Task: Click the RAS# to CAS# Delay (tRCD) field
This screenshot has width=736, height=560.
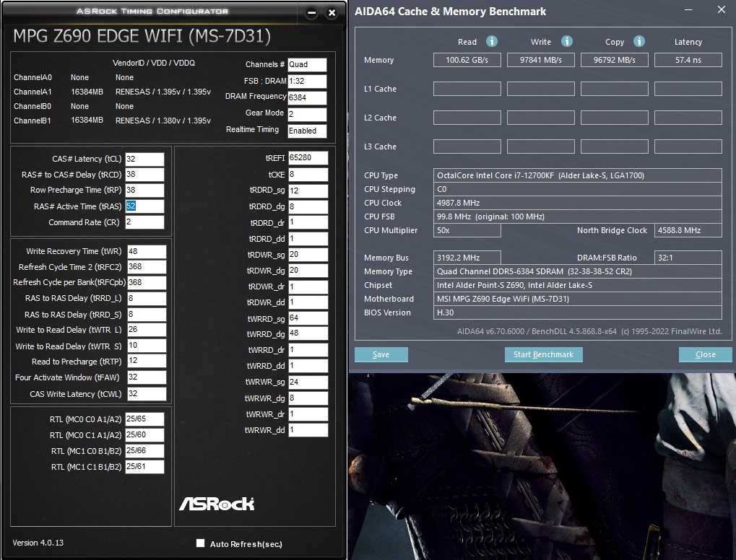Action: pyautogui.click(x=144, y=175)
